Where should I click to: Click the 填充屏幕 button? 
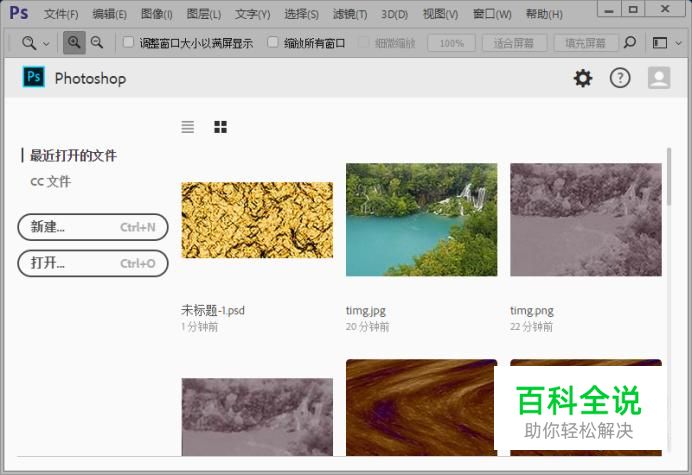585,43
